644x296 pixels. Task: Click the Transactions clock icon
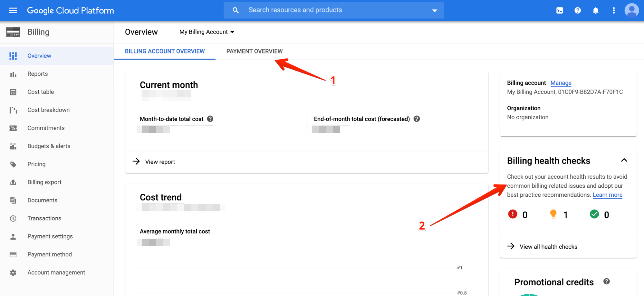click(13, 219)
